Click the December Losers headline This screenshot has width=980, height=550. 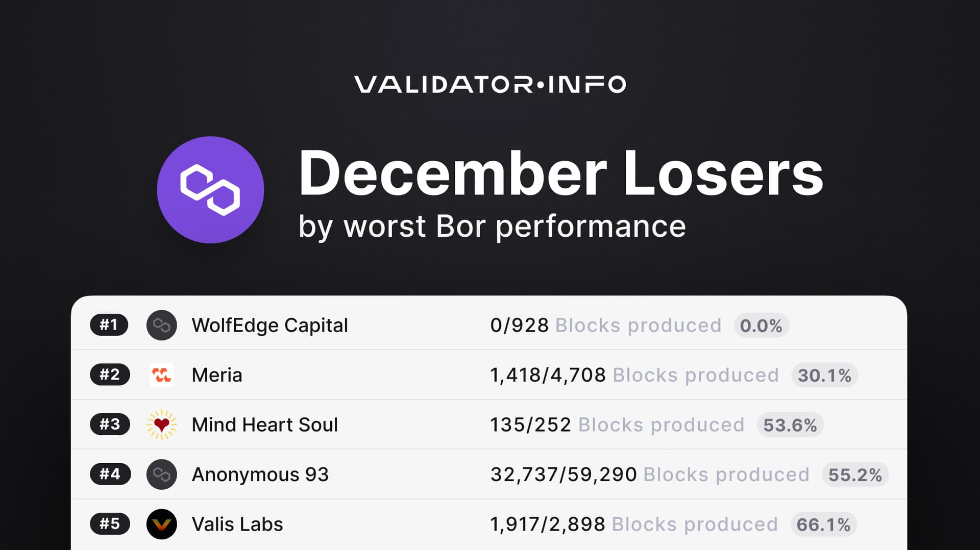pos(560,173)
